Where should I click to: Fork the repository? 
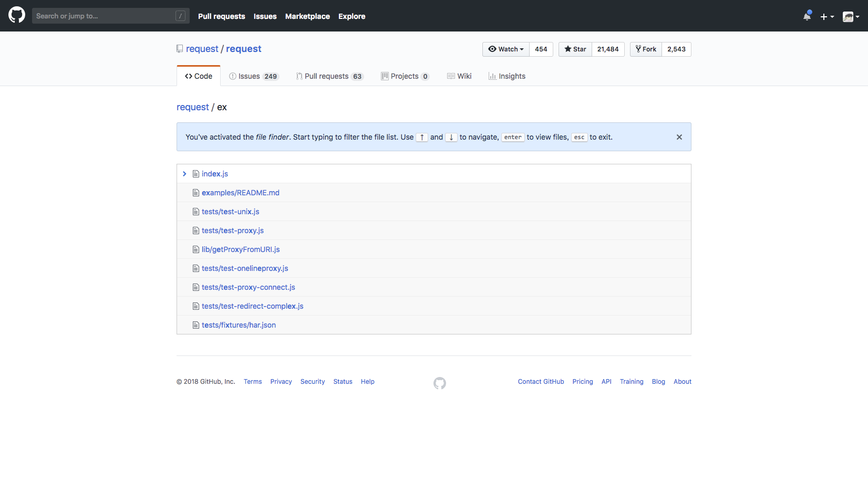(646, 49)
